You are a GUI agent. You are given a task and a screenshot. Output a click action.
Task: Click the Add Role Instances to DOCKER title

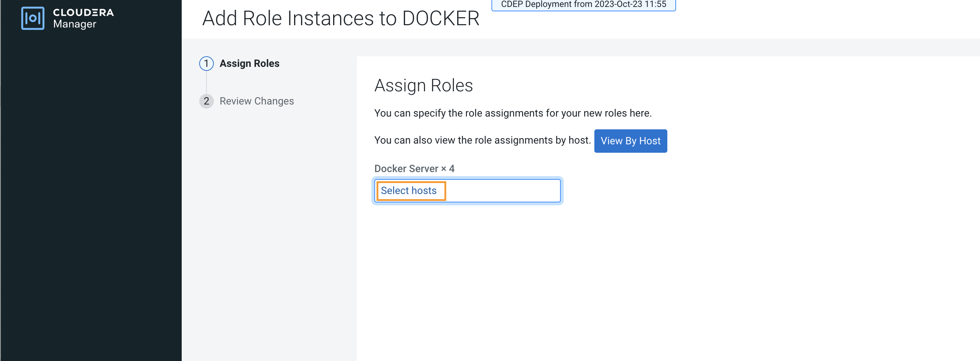pos(340,18)
